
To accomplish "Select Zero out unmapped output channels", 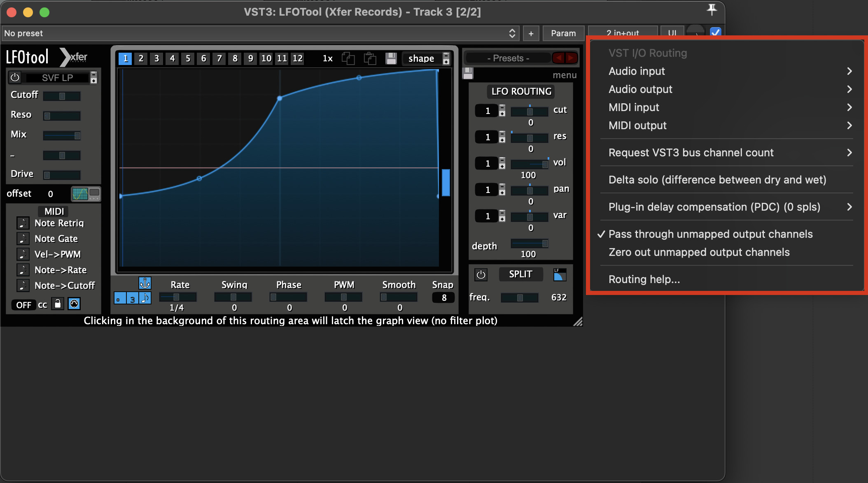I will 699,252.
